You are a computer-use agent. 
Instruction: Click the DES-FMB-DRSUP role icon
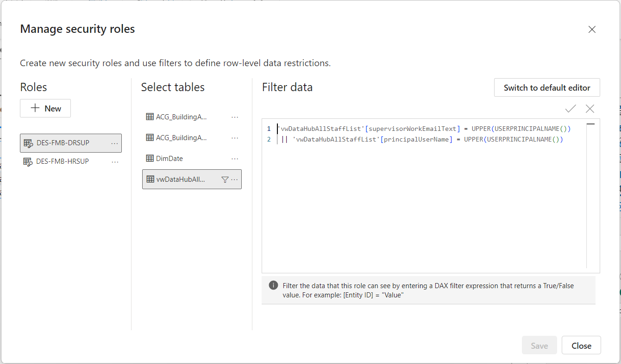tap(28, 143)
